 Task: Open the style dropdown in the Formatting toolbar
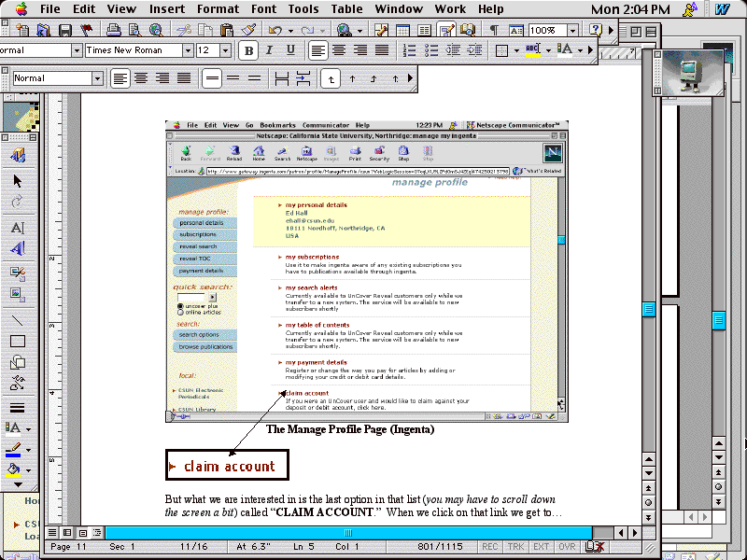(x=77, y=50)
